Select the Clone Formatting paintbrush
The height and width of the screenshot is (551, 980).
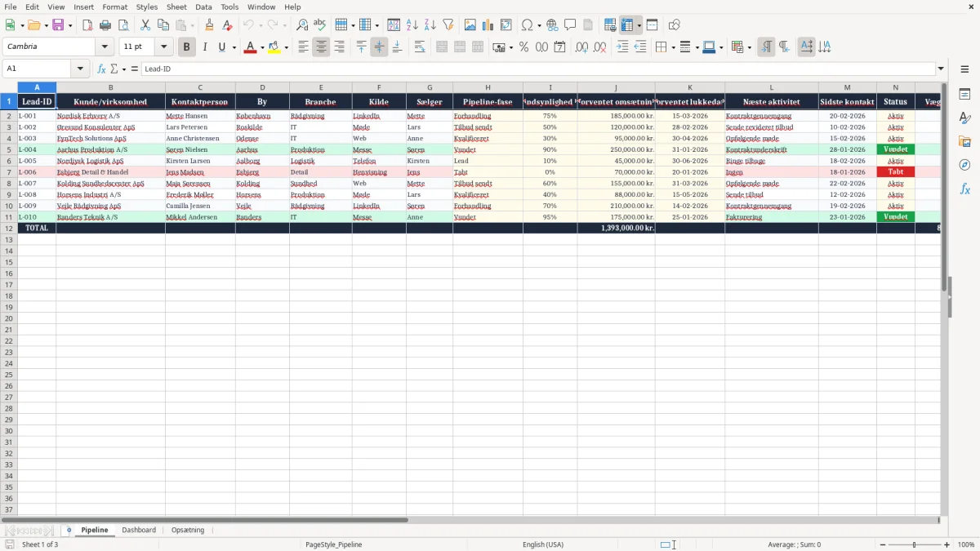210,25
